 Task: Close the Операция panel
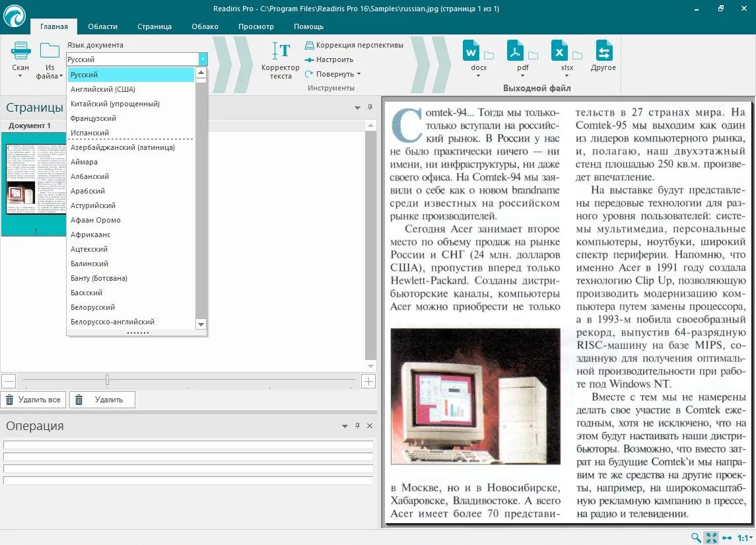[370, 425]
